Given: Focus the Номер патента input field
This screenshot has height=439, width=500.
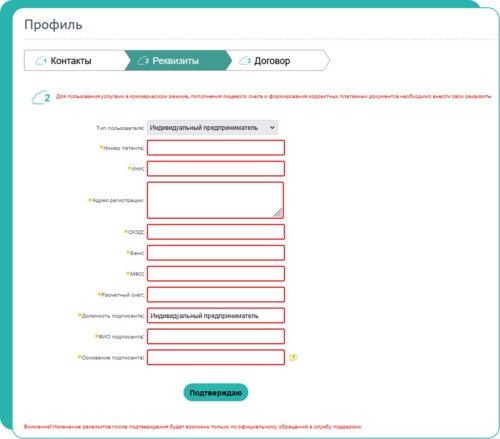Looking at the screenshot, I should 216,148.
